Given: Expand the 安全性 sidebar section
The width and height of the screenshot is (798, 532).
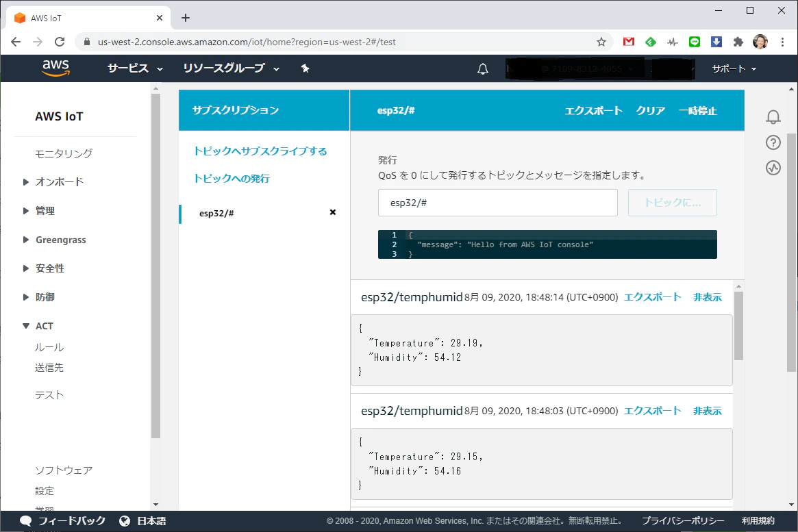Looking at the screenshot, I should 44,268.
